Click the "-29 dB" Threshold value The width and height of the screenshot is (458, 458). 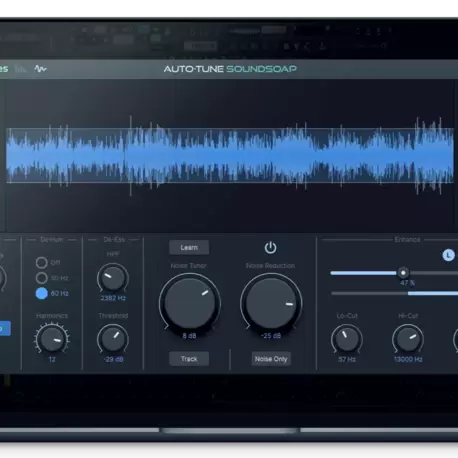coord(113,359)
